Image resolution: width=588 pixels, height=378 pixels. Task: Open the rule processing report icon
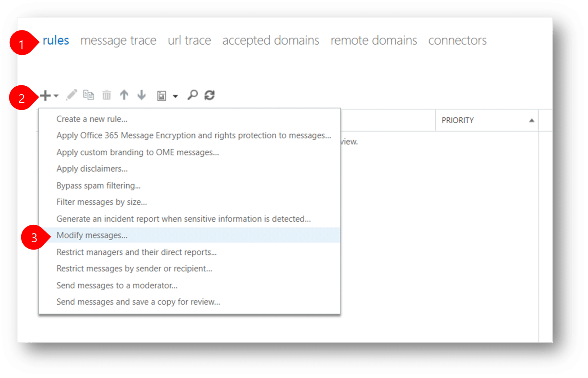[x=161, y=95]
